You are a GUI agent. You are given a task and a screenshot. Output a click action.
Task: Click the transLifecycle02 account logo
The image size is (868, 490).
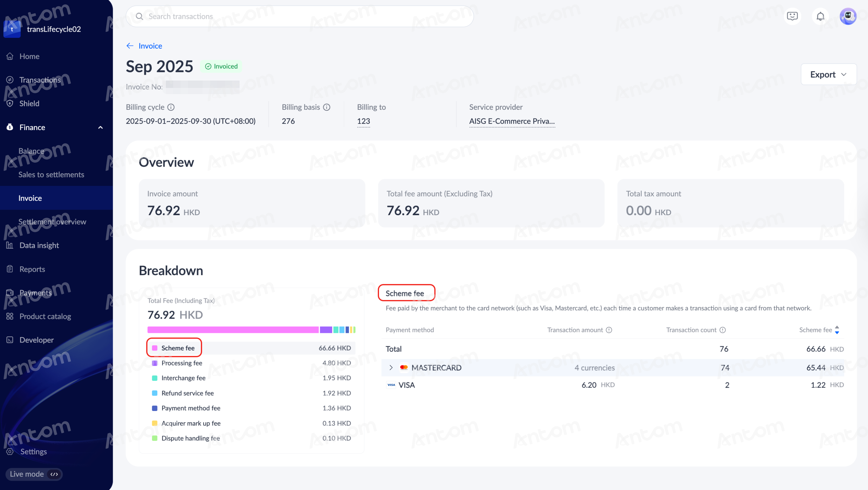coord(12,29)
